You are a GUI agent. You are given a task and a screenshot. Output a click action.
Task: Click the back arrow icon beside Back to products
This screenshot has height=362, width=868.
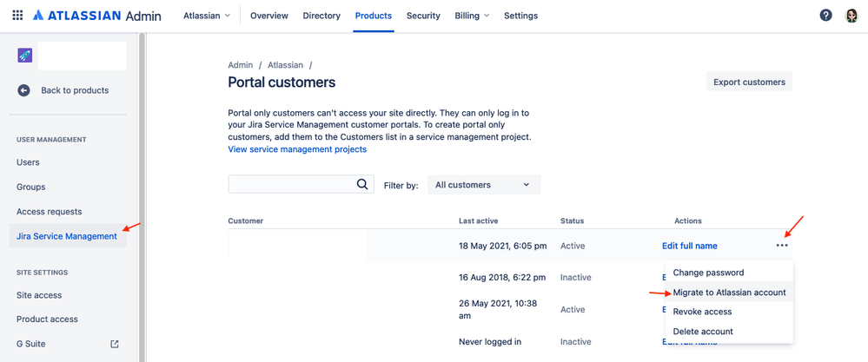coord(23,90)
